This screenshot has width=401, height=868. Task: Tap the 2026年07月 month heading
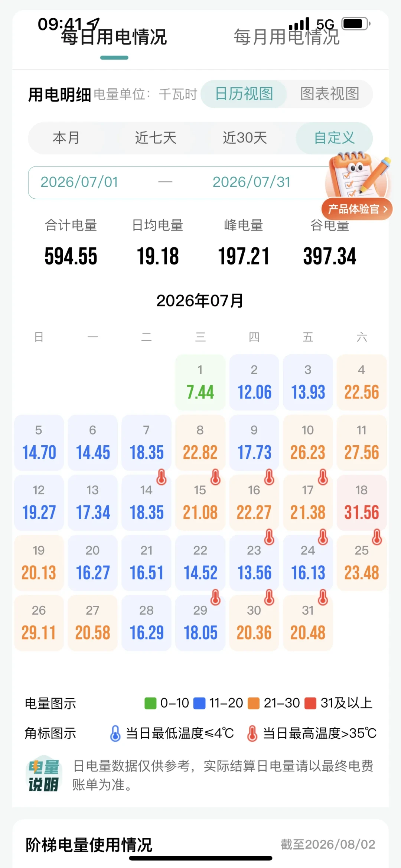pyautogui.click(x=200, y=300)
